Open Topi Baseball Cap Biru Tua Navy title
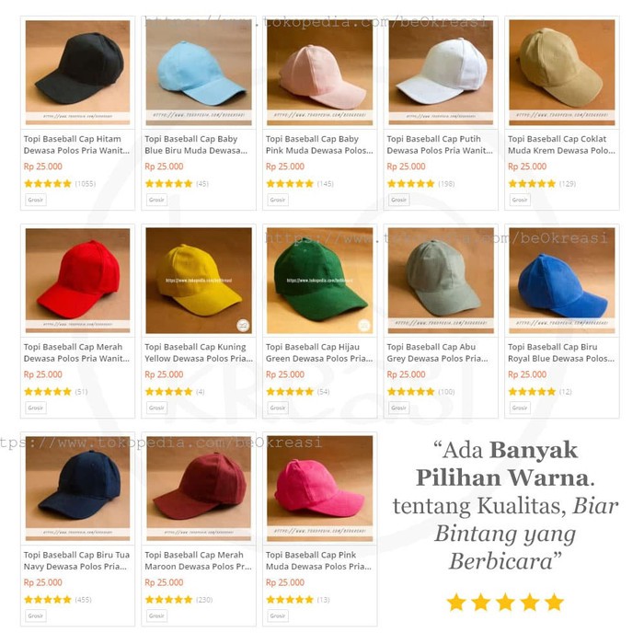This screenshot has height=644, width=644. (x=76, y=560)
